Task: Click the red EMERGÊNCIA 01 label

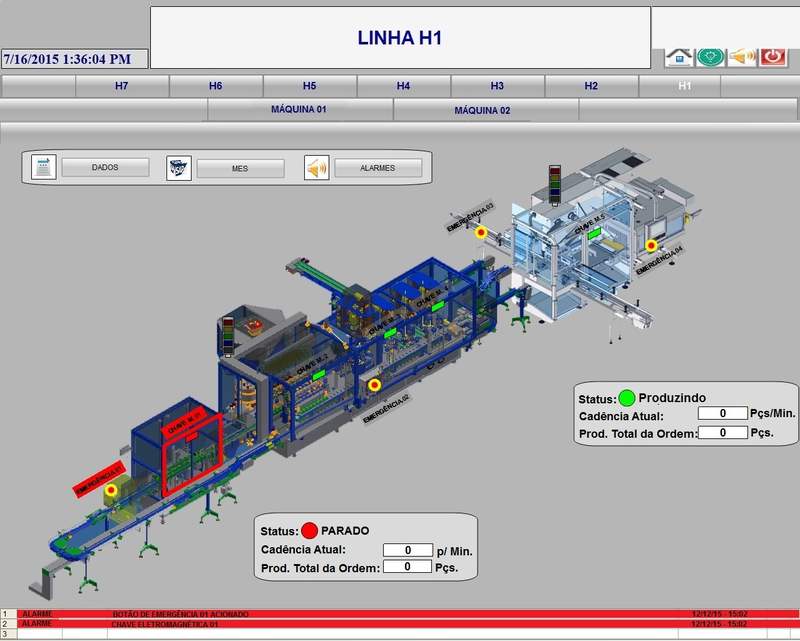Action: 99,479
